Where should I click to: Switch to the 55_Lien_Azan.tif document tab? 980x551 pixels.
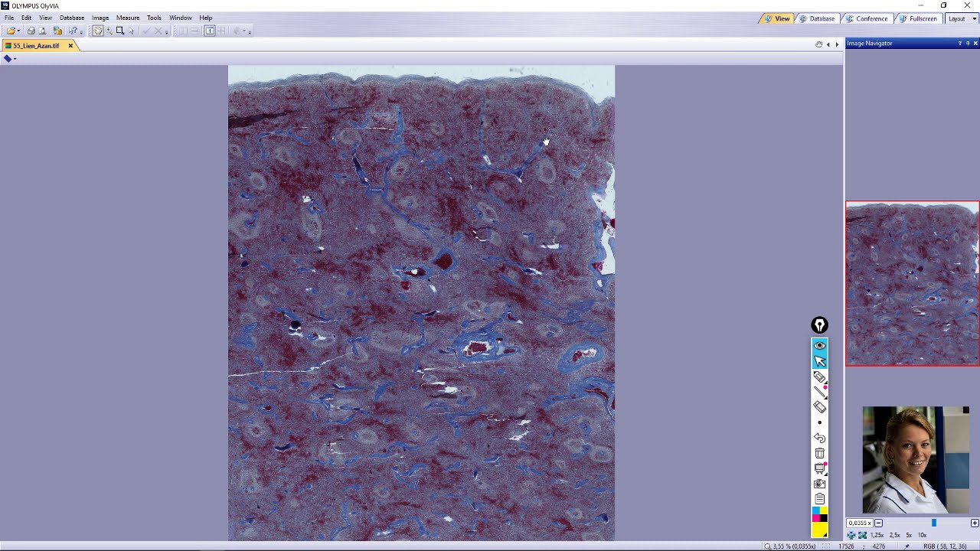pyautogui.click(x=36, y=46)
